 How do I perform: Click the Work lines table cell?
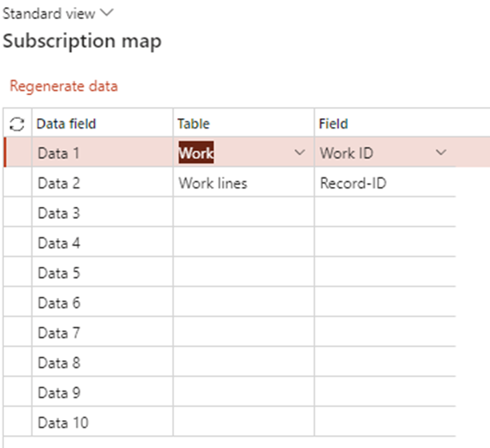click(244, 183)
